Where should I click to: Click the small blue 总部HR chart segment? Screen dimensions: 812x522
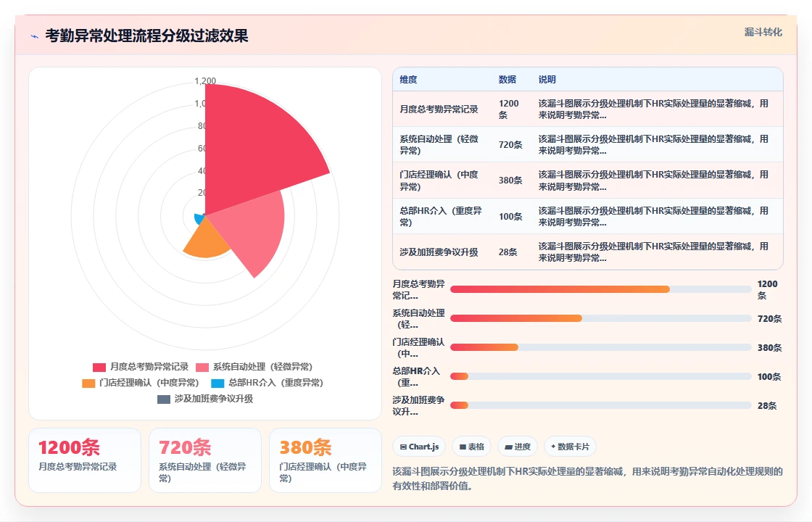199,218
